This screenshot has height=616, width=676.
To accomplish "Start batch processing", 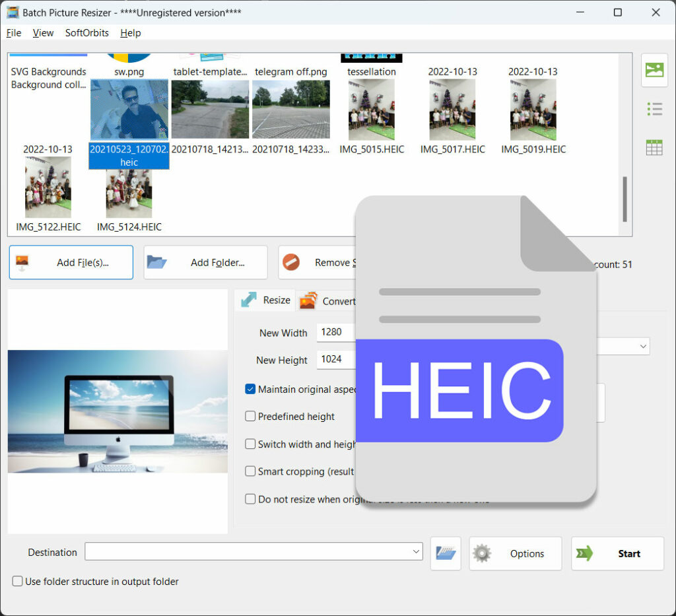I will click(x=617, y=553).
